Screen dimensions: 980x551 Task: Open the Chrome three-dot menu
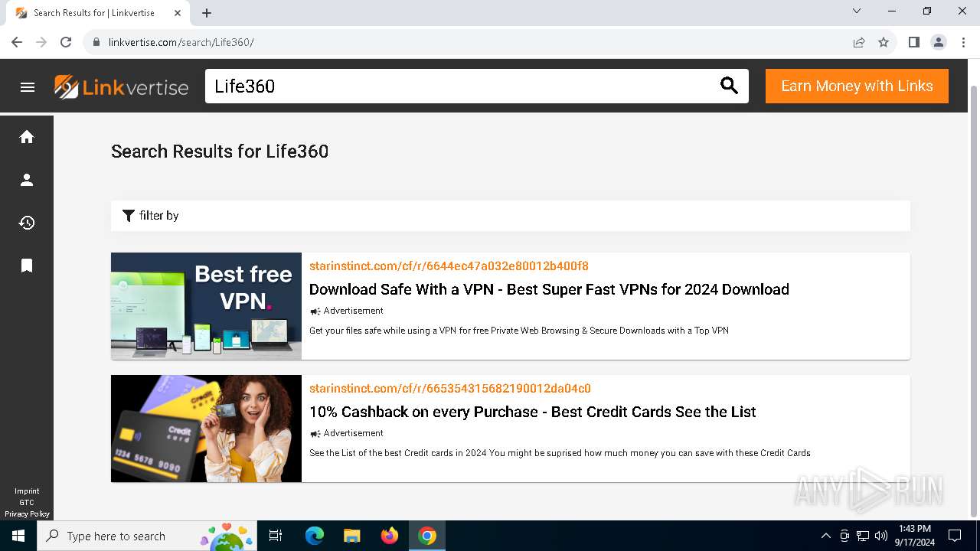click(963, 42)
